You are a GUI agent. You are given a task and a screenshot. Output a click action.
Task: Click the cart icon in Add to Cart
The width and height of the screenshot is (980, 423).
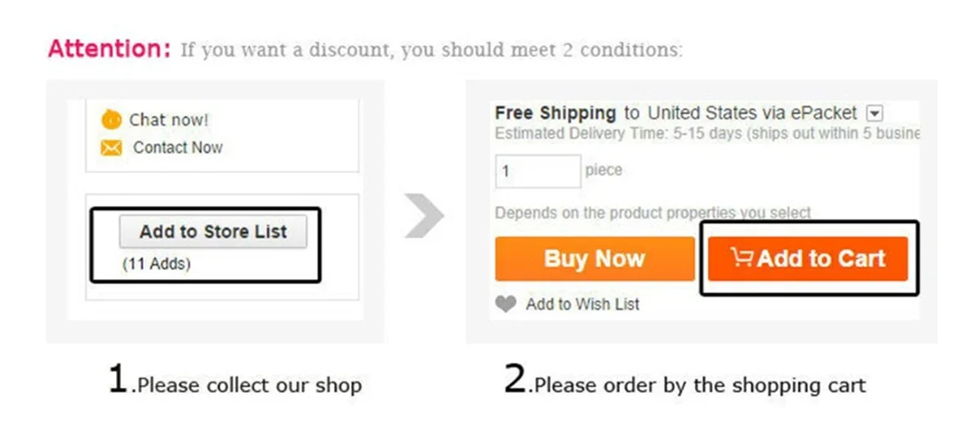click(x=742, y=258)
